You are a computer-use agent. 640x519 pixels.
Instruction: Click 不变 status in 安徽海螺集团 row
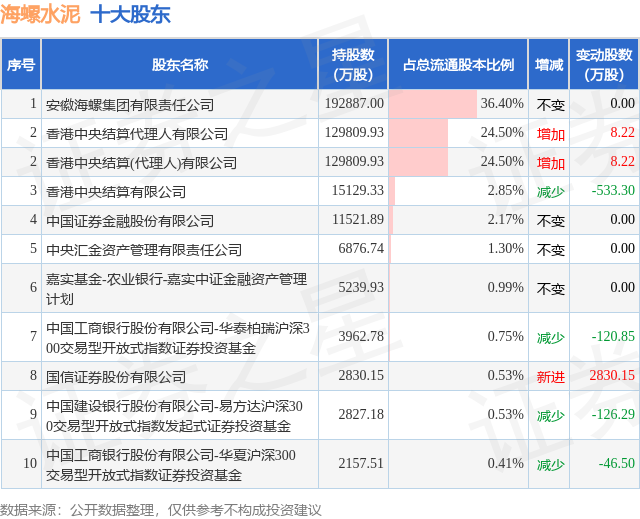tap(551, 105)
